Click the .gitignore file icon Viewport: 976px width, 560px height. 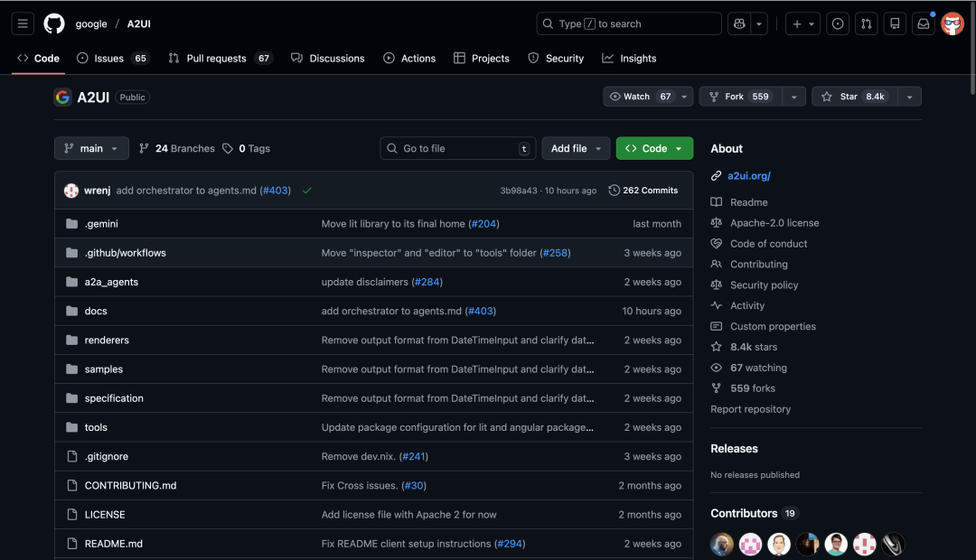72,456
